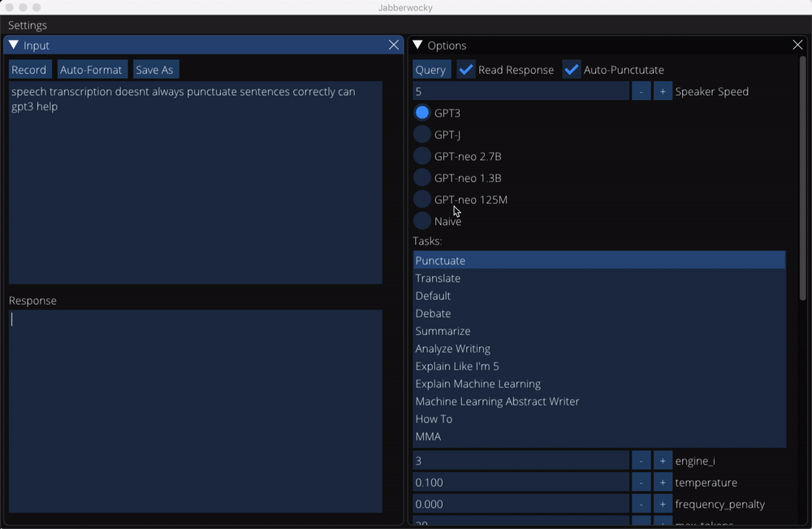Increase engine_i with plus button
The width and height of the screenshot is (812, 529).
pos(663,461)
